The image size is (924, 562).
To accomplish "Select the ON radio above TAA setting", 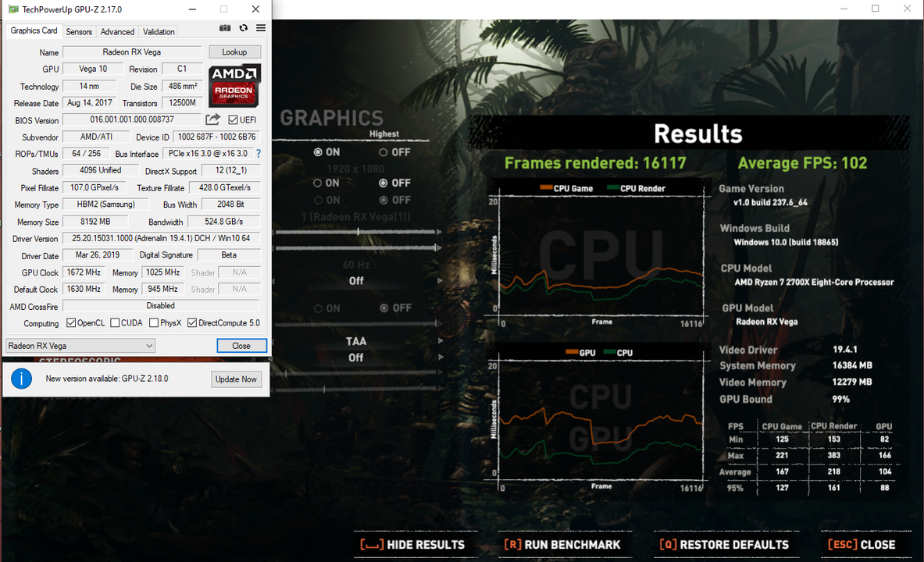I will click(318, 308).
